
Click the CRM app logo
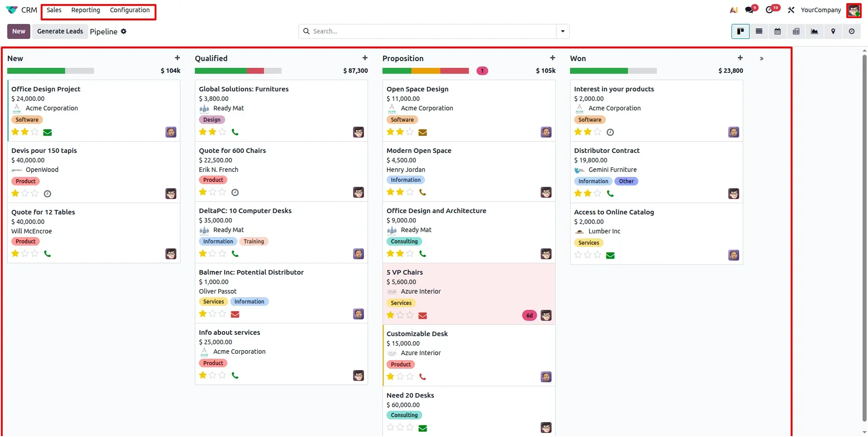12,10
